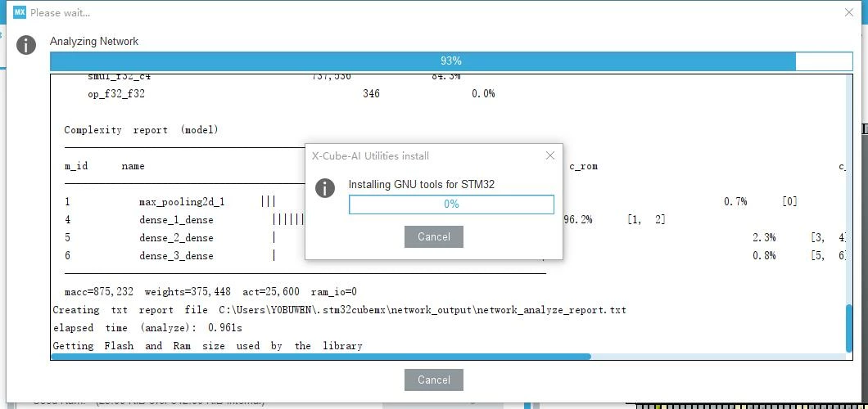
Task: Click the 'dense_3_dense' row name
Action: click(x=176, y=256)
